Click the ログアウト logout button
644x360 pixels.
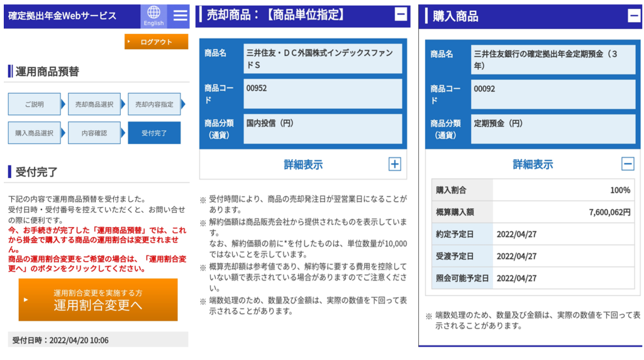(156, 42)
